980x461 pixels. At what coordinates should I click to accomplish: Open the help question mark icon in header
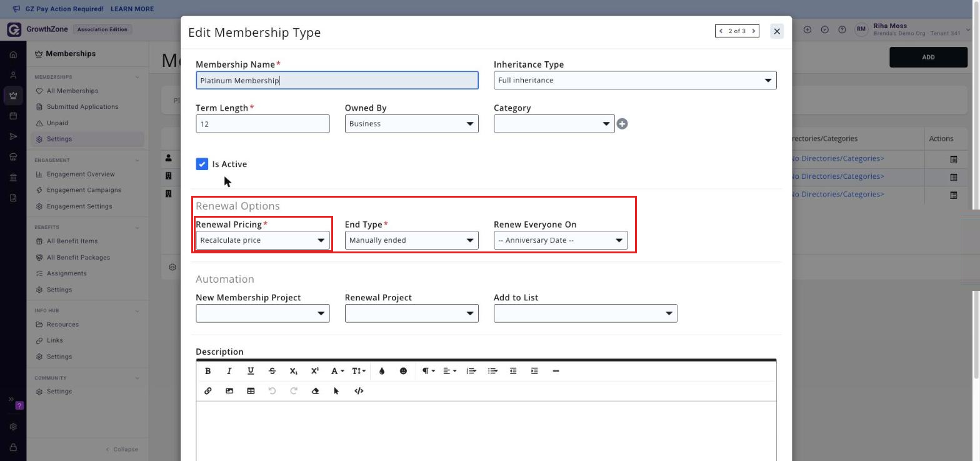pos(842,29)
